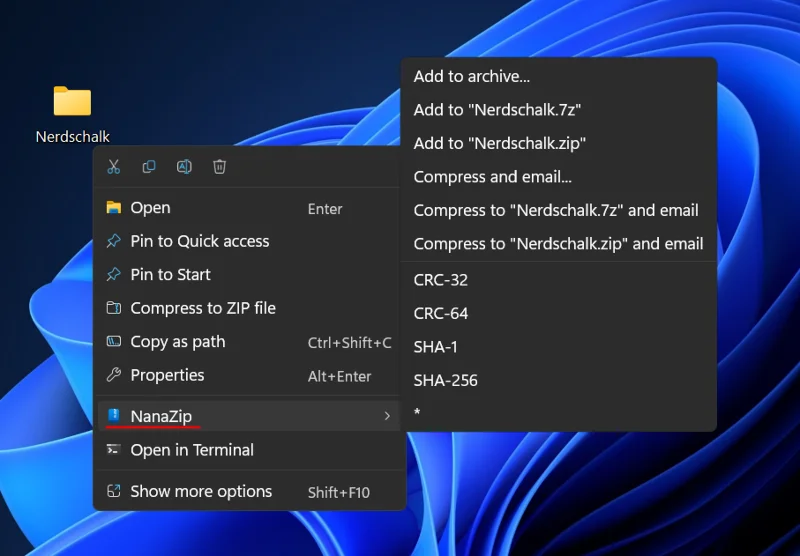Open Properties from context menu
The width and height of the screenshot is (800, 556).
click(x=248, y=375)
